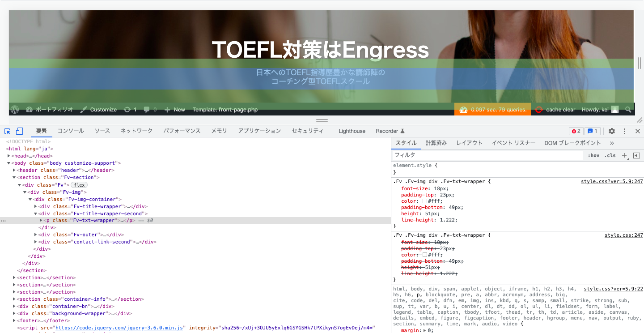This screenshot has height=333, width=644.
Task: Expand the container-bn div node
Action: [14, 306]
